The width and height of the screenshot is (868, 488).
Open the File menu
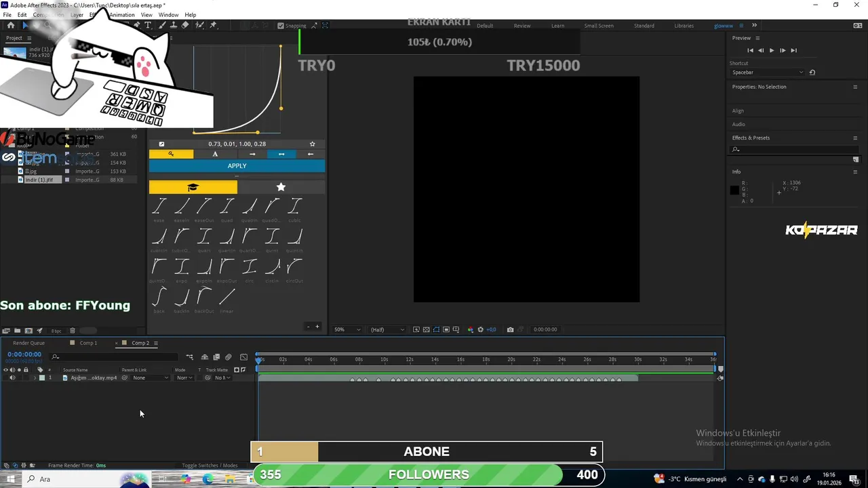pyautogui.click(x=7, y=15)
